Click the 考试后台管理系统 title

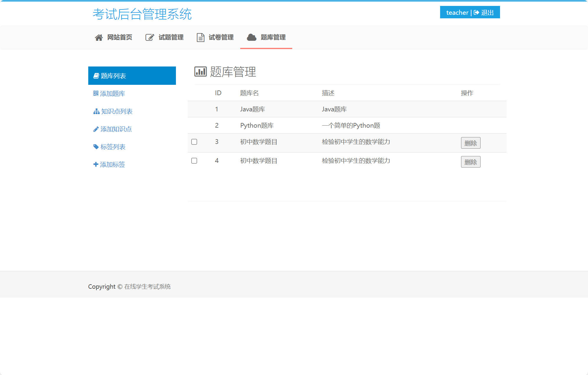[142, 13]
